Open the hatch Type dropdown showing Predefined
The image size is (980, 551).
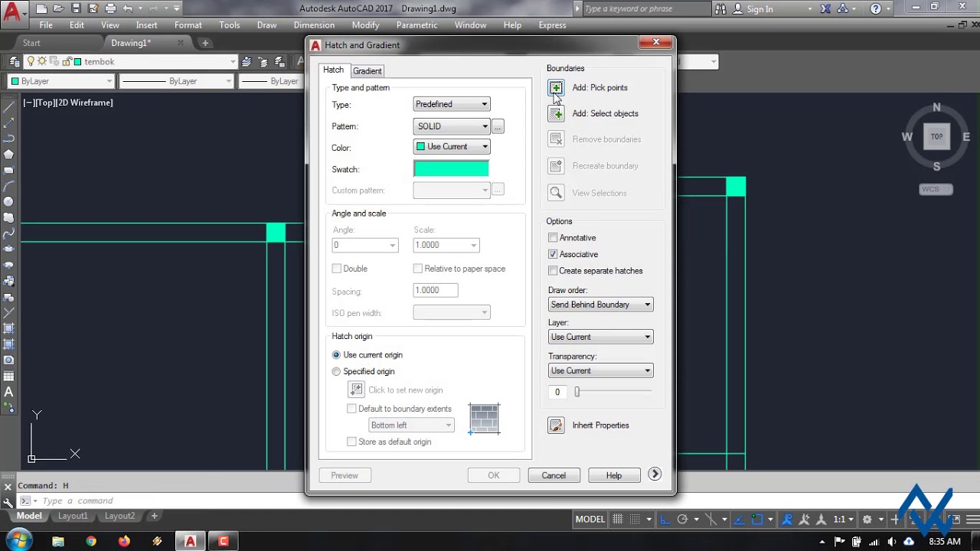(x=452, y=104)
